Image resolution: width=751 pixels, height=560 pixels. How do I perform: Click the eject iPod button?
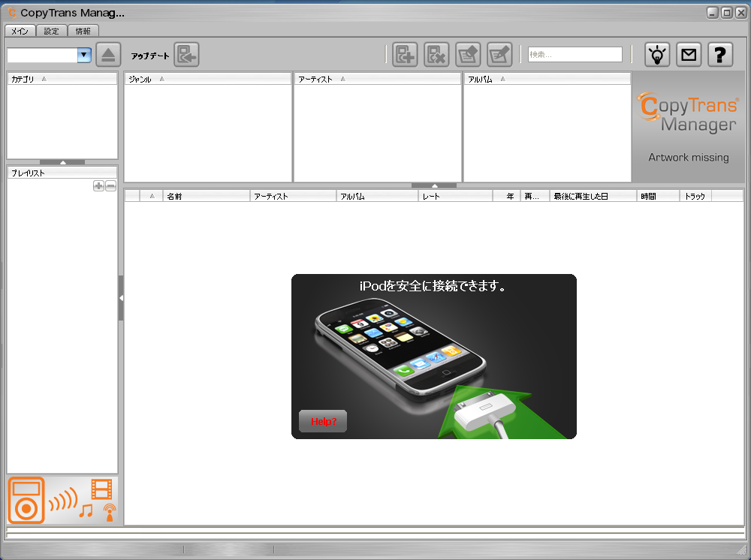tap(108, 55)
